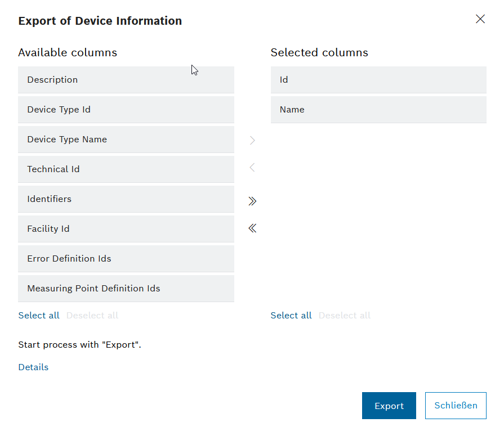504x436 pixels.
Task: Open the "Details" link
Action: click(x=33, y=367)
